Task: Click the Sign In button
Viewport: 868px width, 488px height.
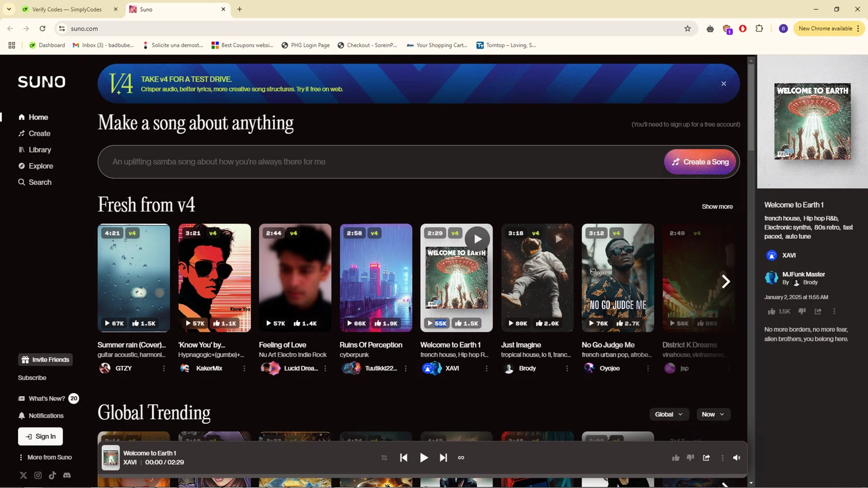Action: pyautogui.click(x=41, y=437)
